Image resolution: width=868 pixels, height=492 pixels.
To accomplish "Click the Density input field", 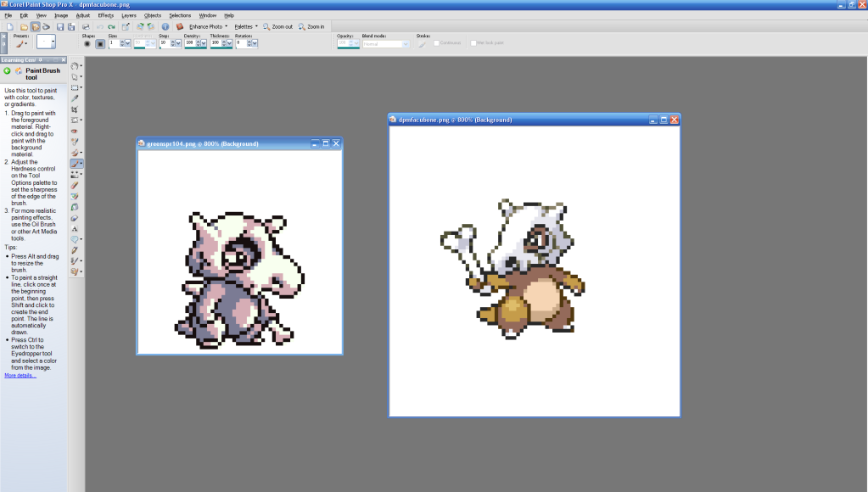I will coord(189,42).
